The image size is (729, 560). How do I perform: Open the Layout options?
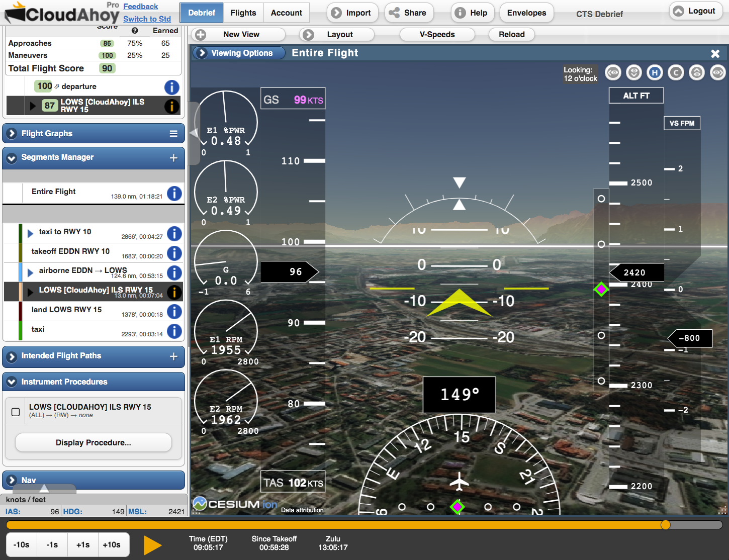point(337,35)
